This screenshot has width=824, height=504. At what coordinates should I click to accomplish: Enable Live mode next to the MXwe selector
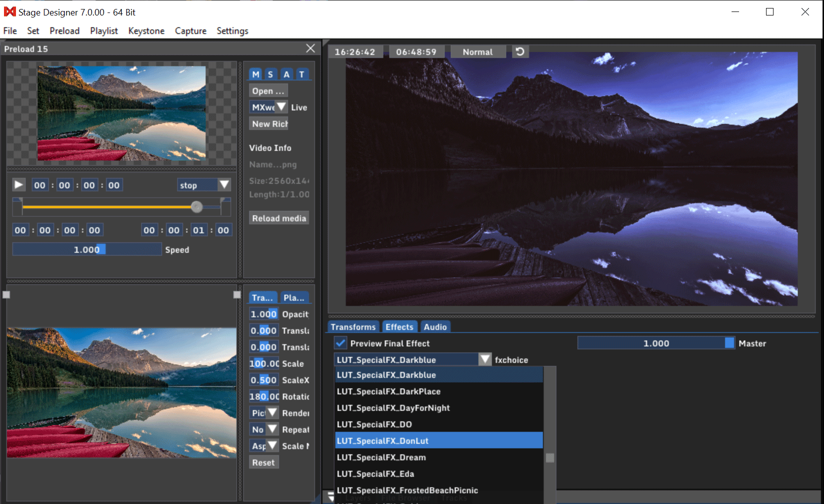299,107
